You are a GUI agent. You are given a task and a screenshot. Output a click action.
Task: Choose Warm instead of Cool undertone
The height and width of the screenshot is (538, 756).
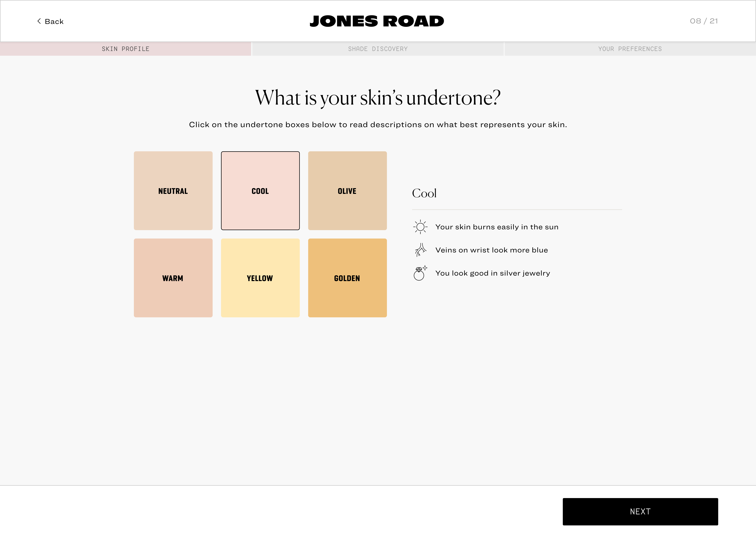coord(173,278)
